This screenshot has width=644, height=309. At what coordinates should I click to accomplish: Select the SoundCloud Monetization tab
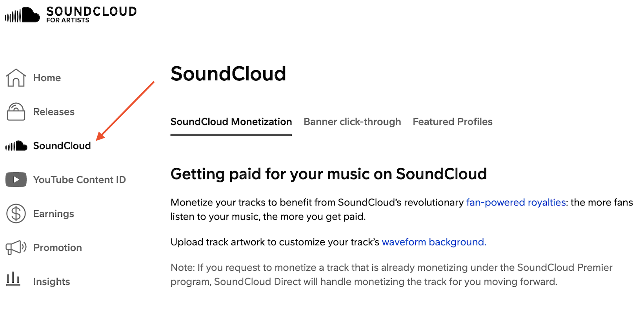click(231, 122)
